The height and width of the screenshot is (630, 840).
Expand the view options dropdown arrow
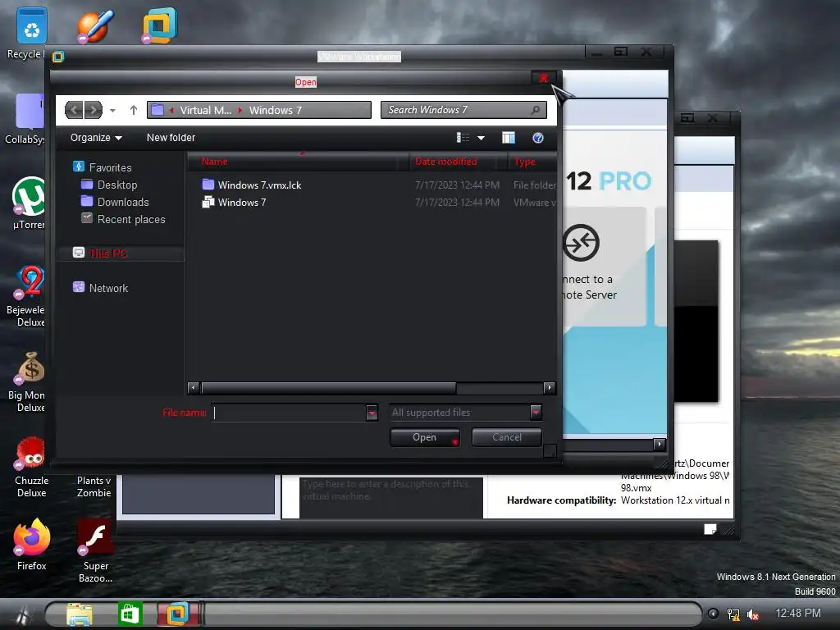[x=481, y=138]
